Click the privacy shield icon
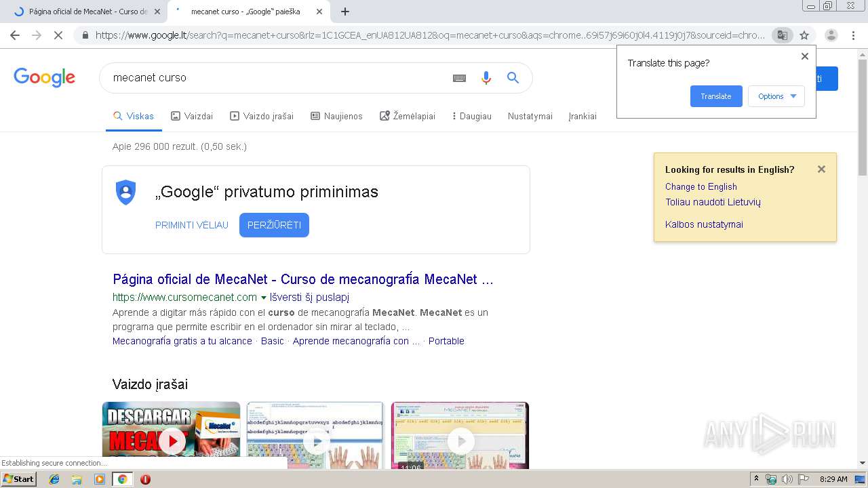 [x=126, y=192]
